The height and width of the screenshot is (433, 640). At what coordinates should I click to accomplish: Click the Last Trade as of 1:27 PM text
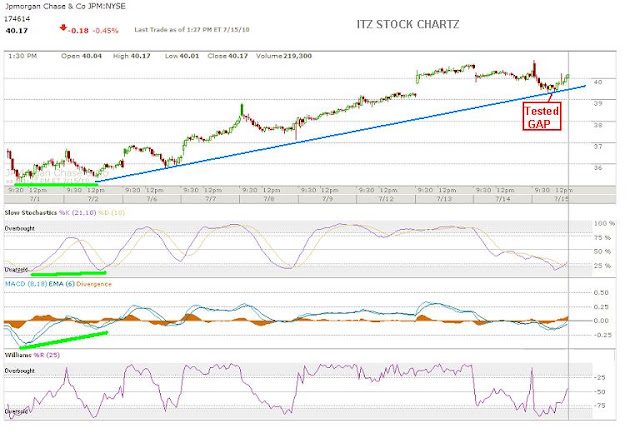pyautogui.click(x=192, y=30)
